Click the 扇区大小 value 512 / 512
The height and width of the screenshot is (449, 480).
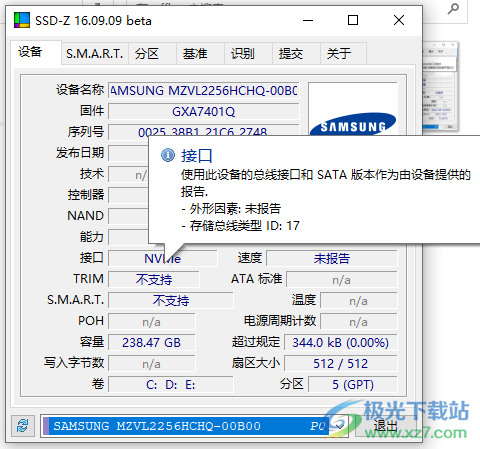point(341,363)
